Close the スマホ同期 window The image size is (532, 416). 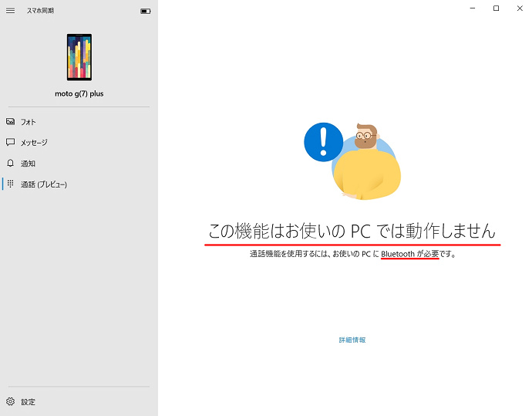point(520,8)
